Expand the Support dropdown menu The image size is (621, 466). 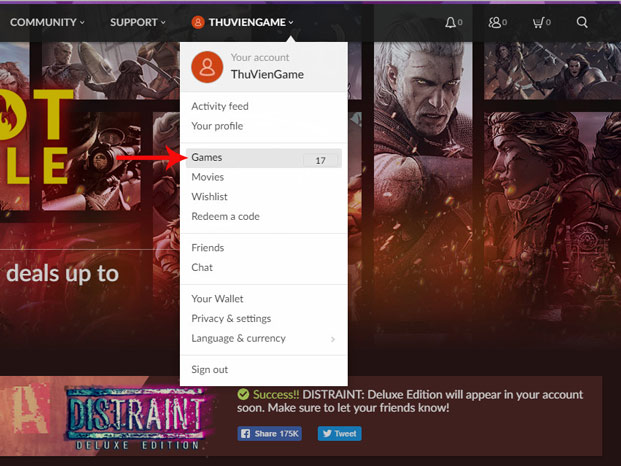point(138,22)
